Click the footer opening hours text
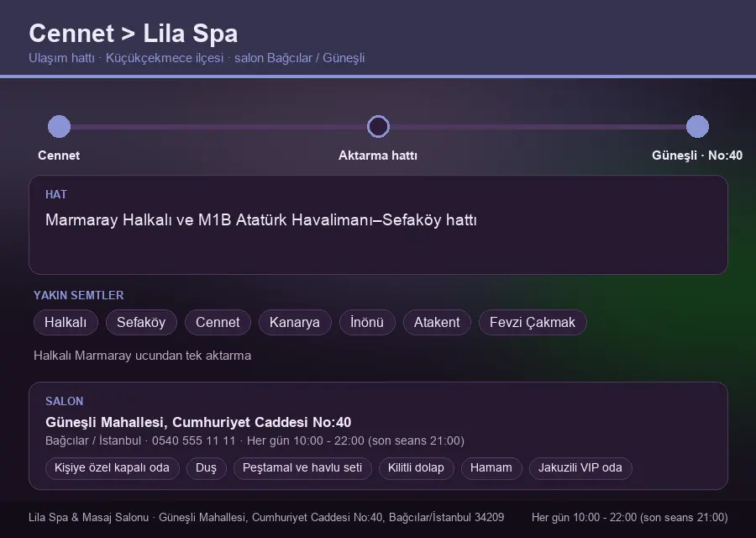Viewport: 756px width, 538px height. coord(629,517)
